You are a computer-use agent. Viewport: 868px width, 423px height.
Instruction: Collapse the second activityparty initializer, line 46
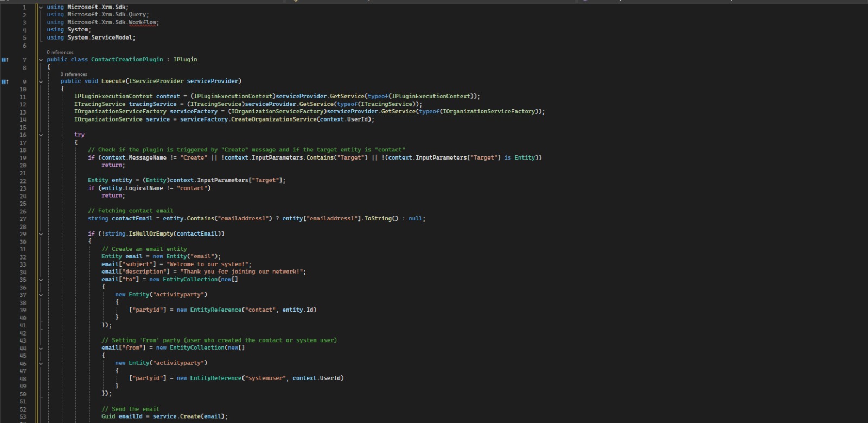[41, 363]
